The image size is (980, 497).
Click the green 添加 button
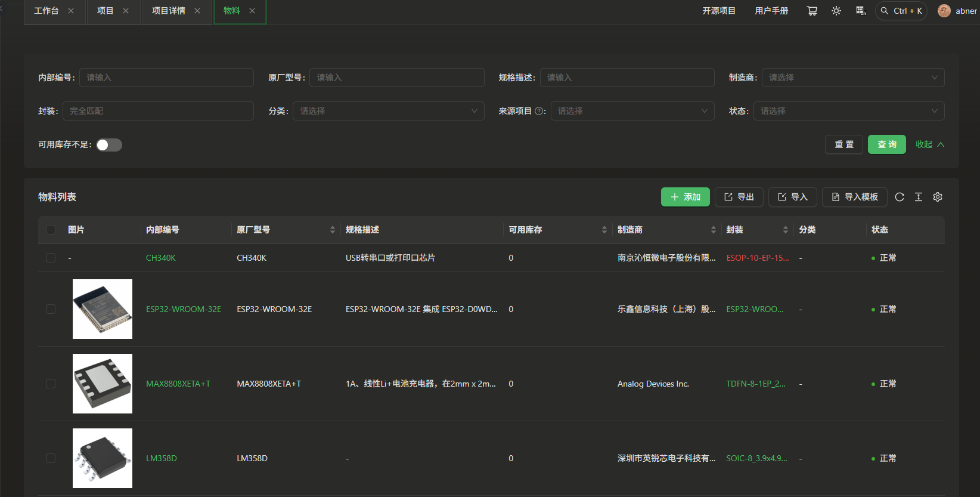click(685, 197)
